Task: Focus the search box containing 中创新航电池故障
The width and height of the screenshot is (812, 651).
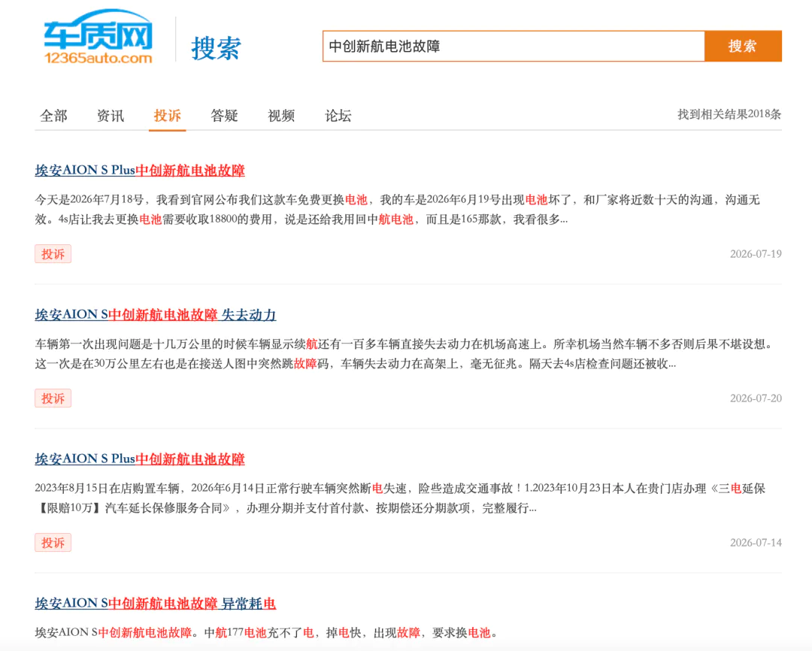Action: pos(514,46)
